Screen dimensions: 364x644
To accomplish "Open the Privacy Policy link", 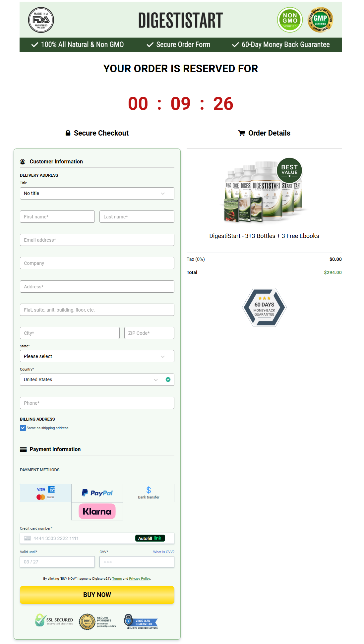I will coord(140,579).
